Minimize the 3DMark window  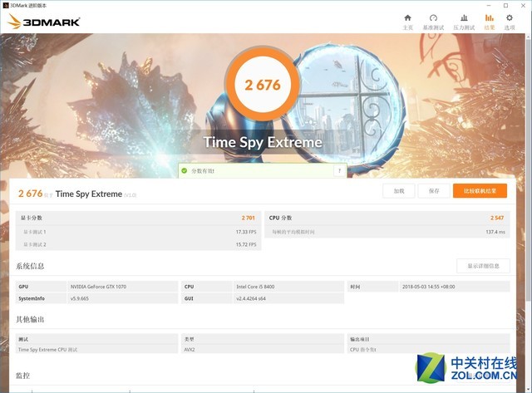[489, 6]
